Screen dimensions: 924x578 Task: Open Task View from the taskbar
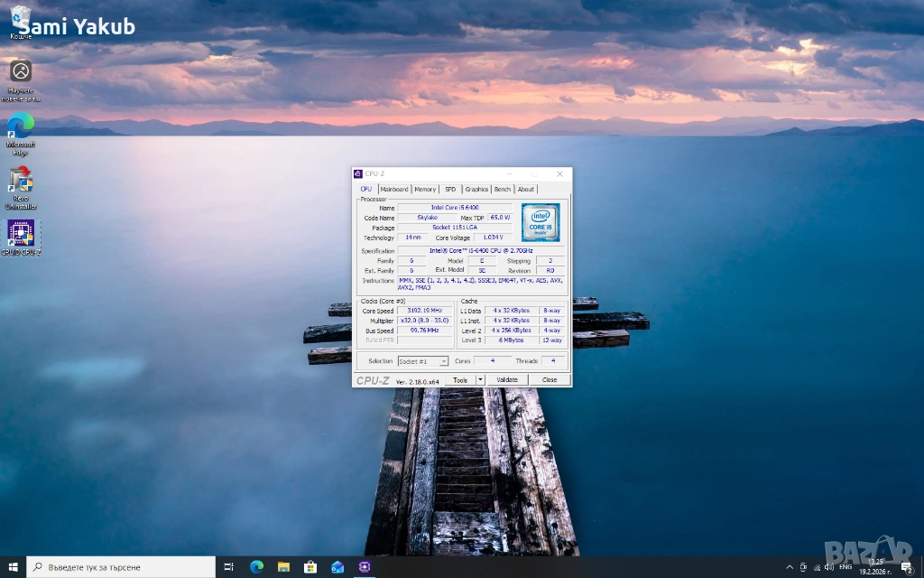(229, 567)
